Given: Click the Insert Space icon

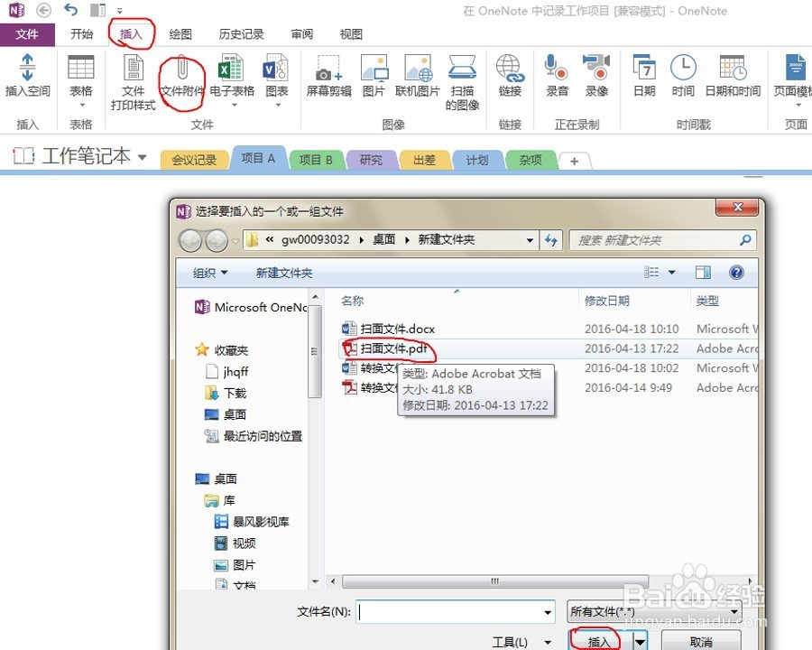Looking at the screenshot, I should (x=27, y=68).
